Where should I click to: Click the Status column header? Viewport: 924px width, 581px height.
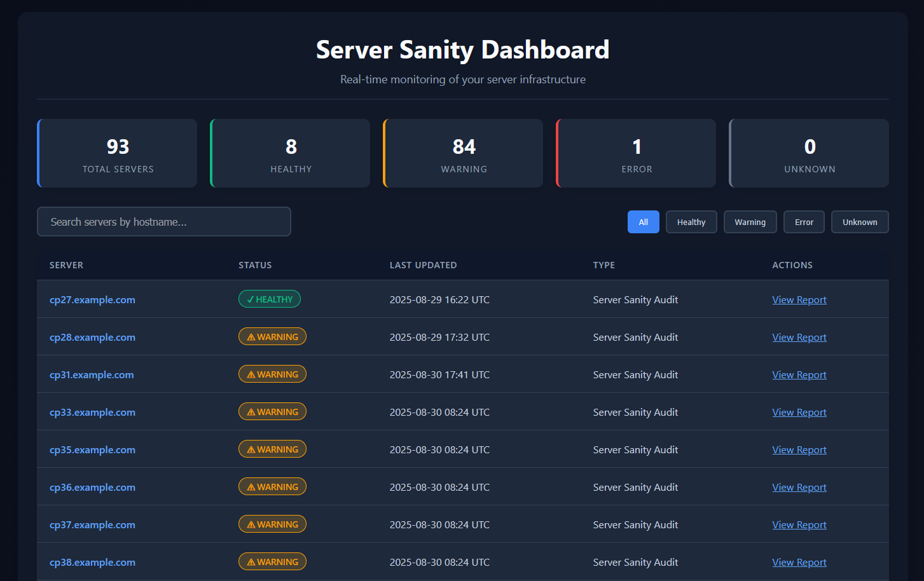pyautogui.click(x=255, y=265)
